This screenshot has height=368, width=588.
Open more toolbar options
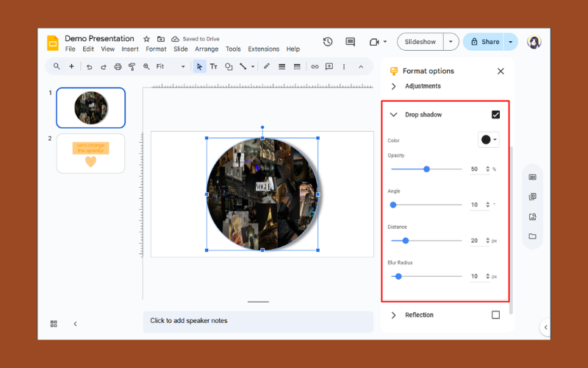pyautogui.click(x=344, y=67)
